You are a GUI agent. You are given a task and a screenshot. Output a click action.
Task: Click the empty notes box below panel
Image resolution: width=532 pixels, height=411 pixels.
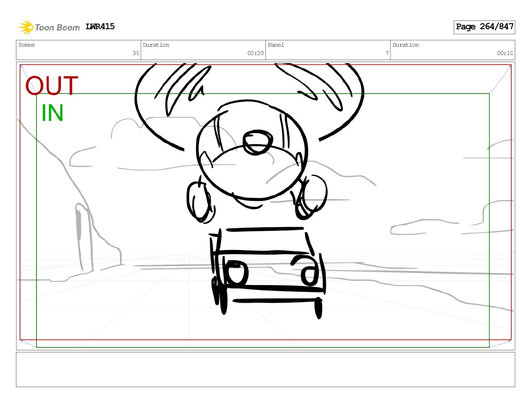[x=265, y=369]
